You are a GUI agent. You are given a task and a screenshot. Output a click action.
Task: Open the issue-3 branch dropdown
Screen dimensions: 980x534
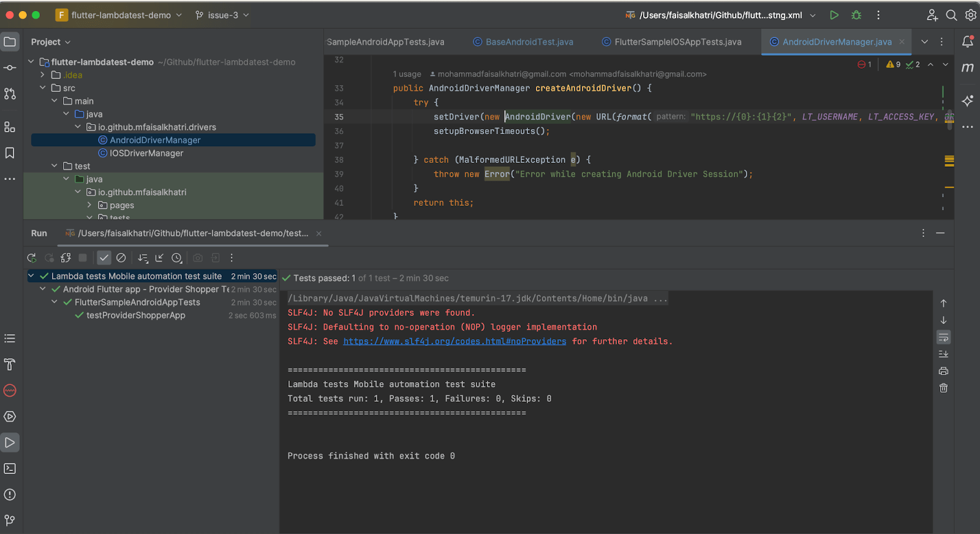pyautogui.click(x=222, y=15)
